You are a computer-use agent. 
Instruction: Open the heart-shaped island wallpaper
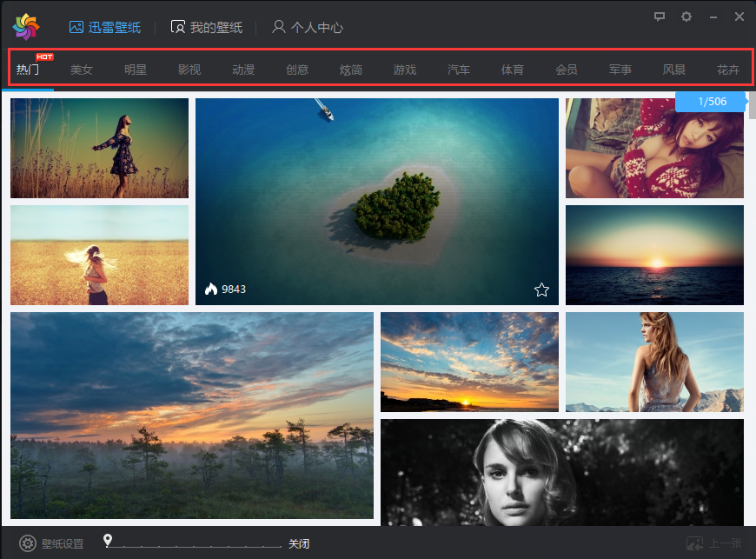[x=377, y=202]
